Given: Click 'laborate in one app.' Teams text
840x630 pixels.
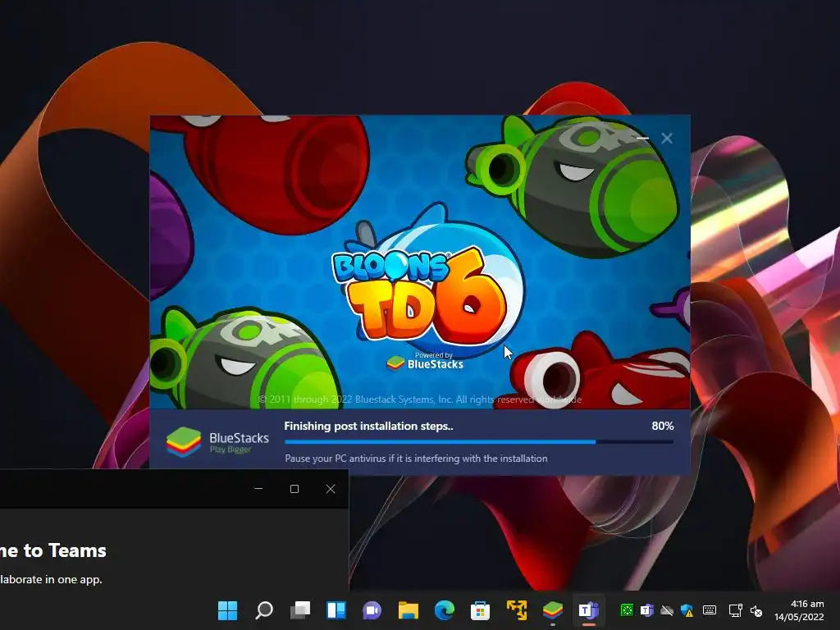Looking at the screenshot, I should (51, 579).
